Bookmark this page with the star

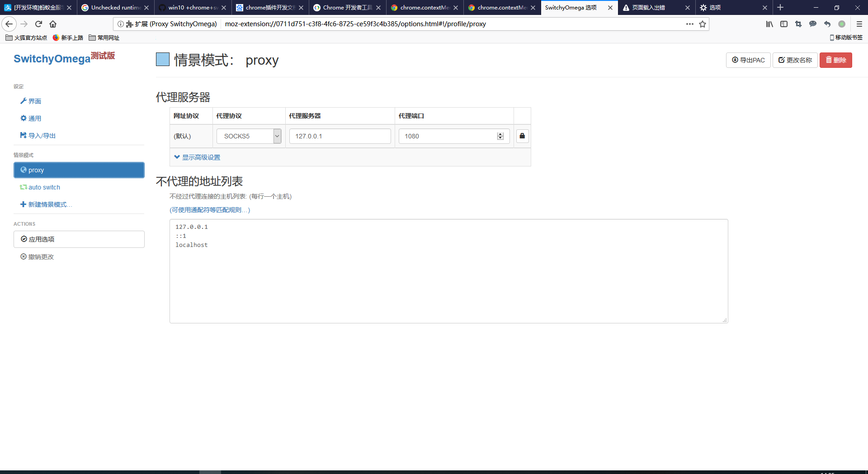pyautogui.click(x=703, y=24)
